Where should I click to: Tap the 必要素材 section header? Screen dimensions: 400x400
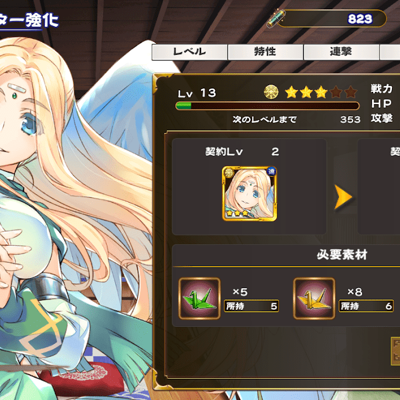click(342, 255)
